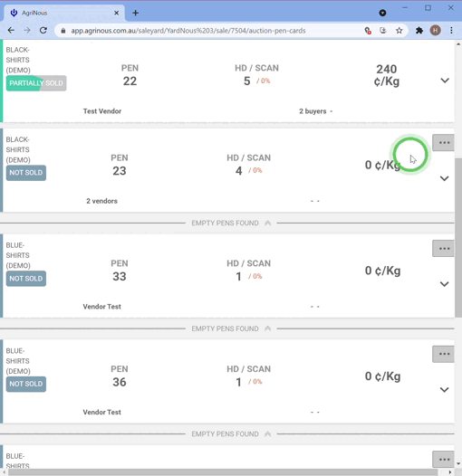Click the install app icon in address bar

coord(383,31)
